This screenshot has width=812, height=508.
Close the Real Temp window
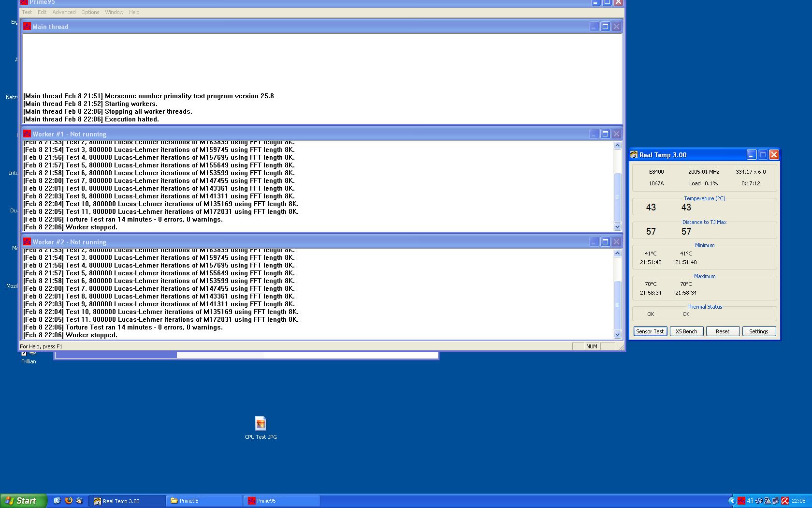pyautogui.click(x=774, y=155)
